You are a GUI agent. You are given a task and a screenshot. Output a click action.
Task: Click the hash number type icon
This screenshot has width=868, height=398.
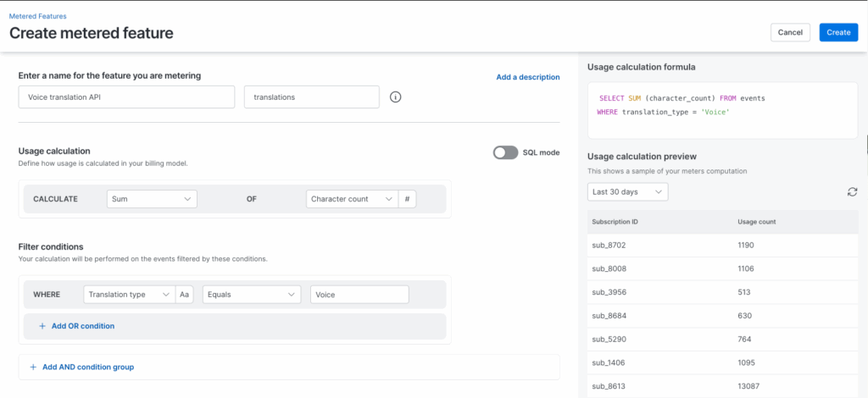(x=408, y=199)
